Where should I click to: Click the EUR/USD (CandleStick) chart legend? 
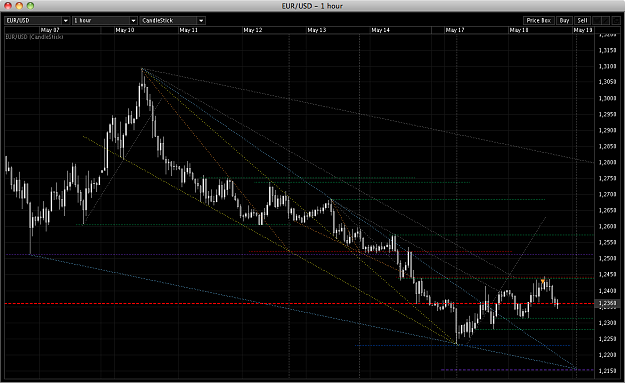pos(34,37)
